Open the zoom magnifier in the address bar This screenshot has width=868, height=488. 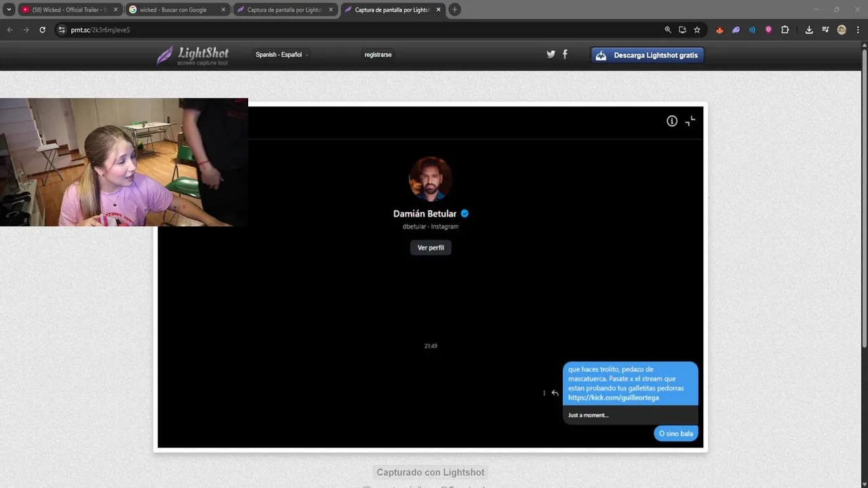click(x=668, y=30)
